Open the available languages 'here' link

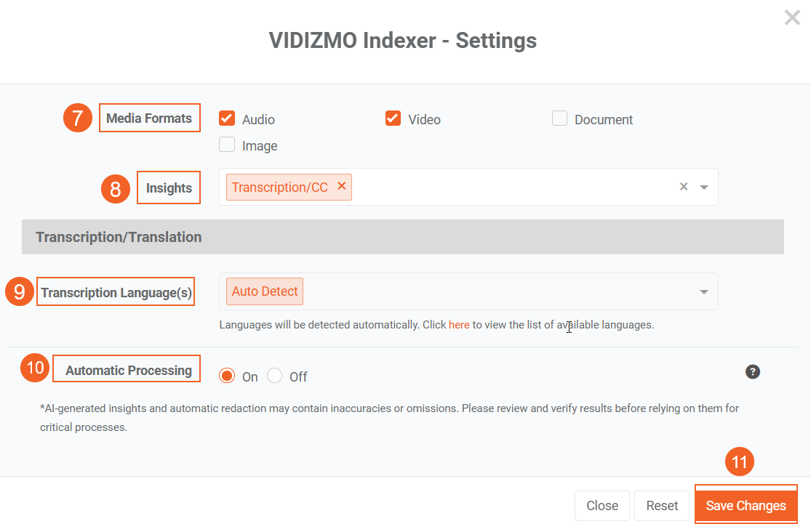(459, 325)
